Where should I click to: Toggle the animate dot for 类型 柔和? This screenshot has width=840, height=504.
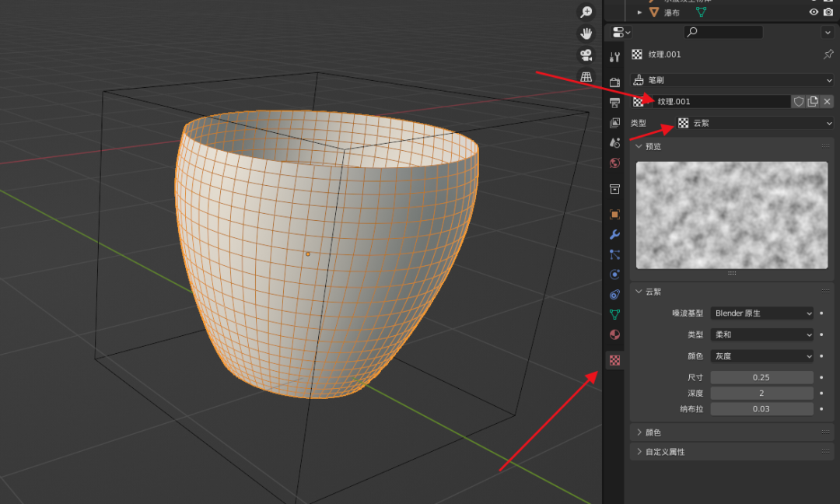pyautogui.click(x=821, y=334)
